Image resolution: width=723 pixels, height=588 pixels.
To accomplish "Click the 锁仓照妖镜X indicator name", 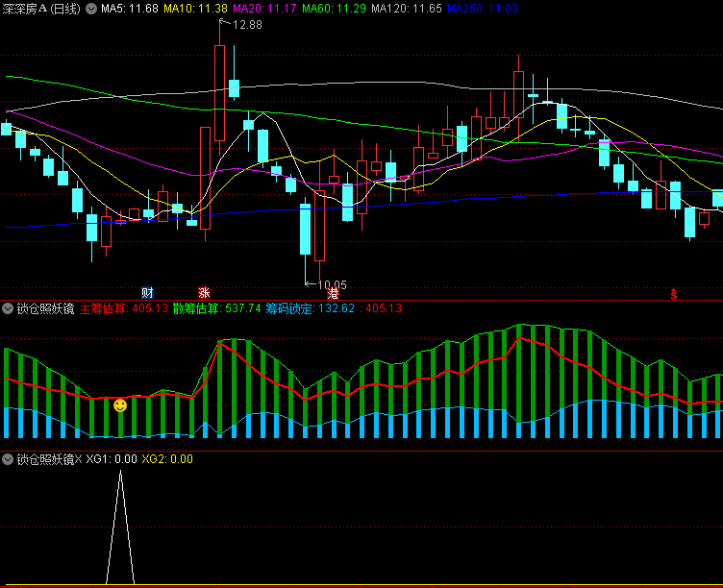I will (x=49, y=459).
